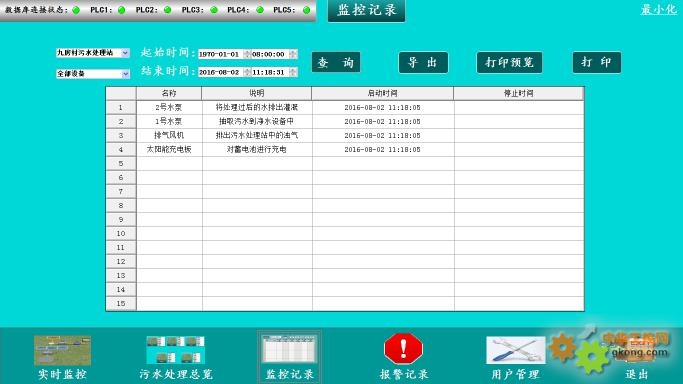Select the 监控记录 table icon in bottom bar

(289, 349)
